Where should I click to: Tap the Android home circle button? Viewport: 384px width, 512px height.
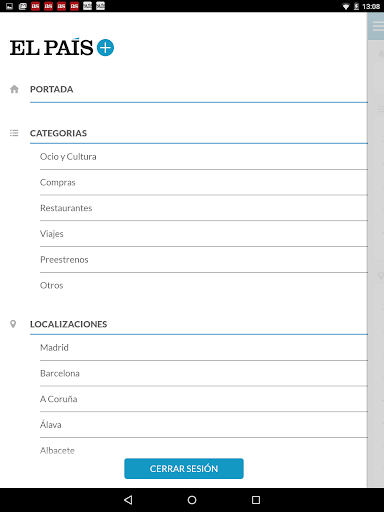(x=192, y=500)
